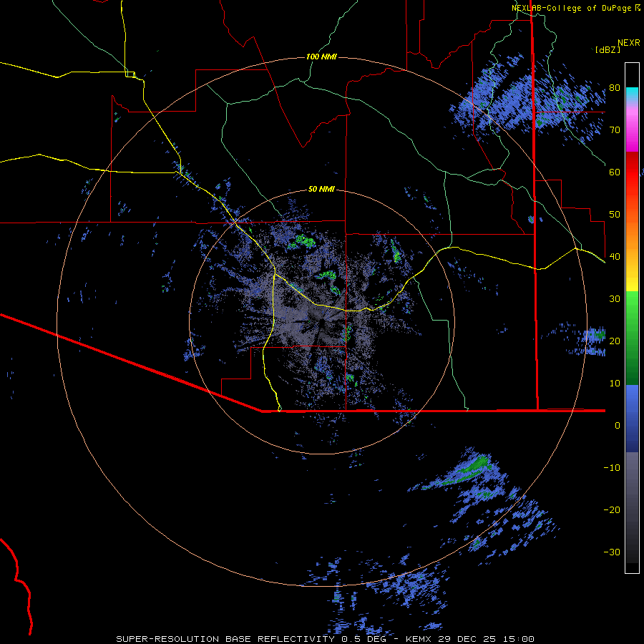Click the NEXR label above the color bar

(x=628, y=43)
